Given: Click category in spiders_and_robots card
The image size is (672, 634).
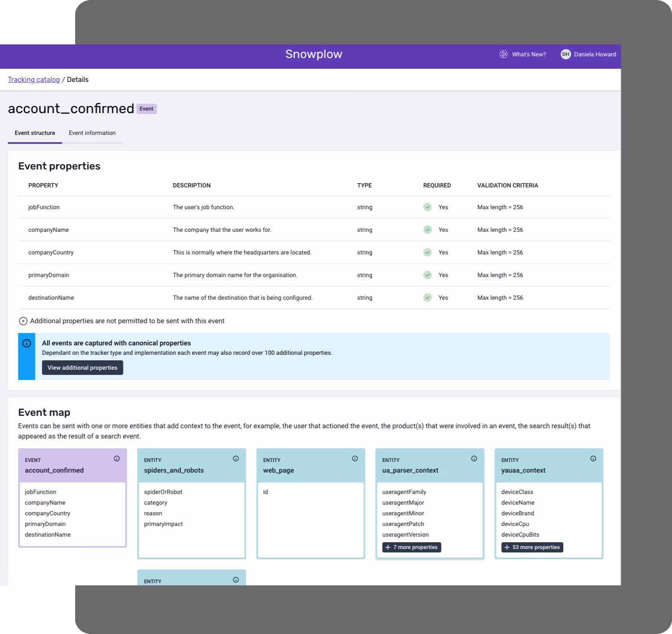Looking at the screenshot, I should [155, 503].
